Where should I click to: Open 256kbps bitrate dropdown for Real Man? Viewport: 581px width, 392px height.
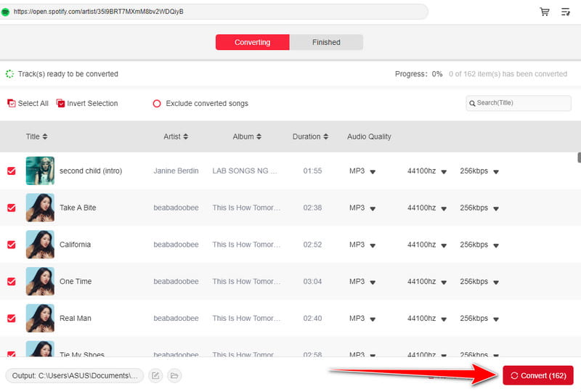[x=496, y=319]
